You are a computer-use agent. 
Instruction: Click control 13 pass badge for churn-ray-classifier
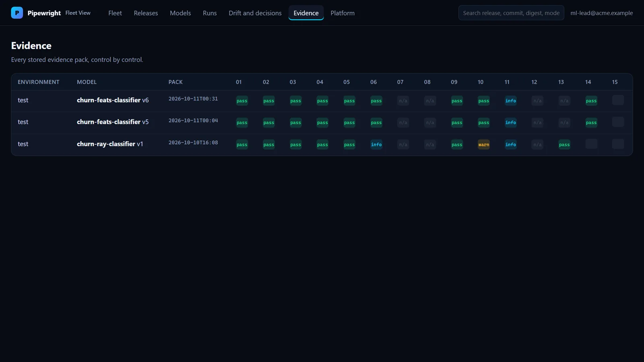tap(564, 144)
